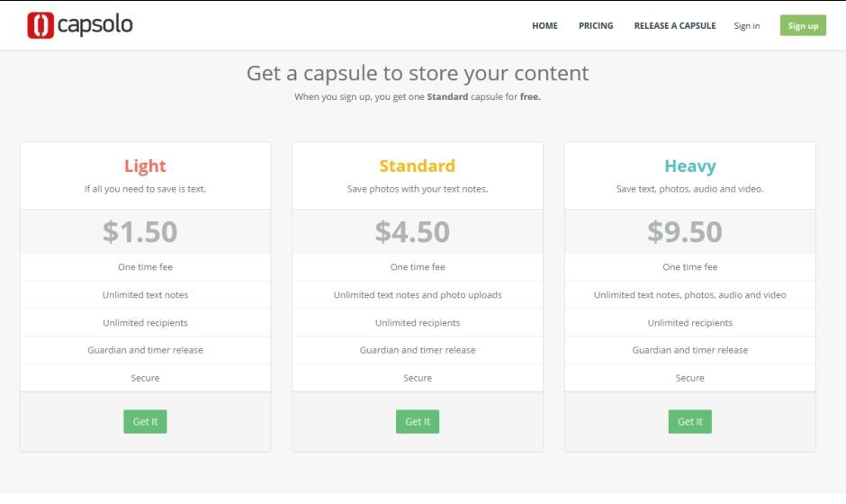The height and width of the screenshot is (504, 846).
Task: Click 'Unlimited text notes, photos, audio and video' row
Action: click(x=689, y=295)
